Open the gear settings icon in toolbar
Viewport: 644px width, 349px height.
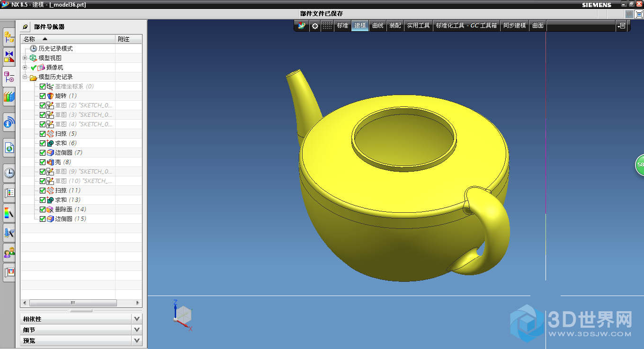point(315,26)
